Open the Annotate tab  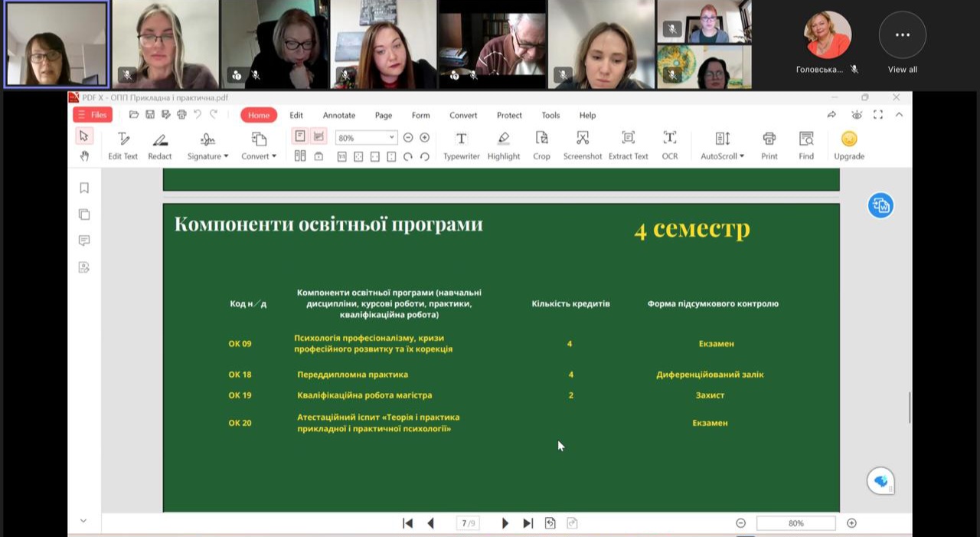click(338, 115)
